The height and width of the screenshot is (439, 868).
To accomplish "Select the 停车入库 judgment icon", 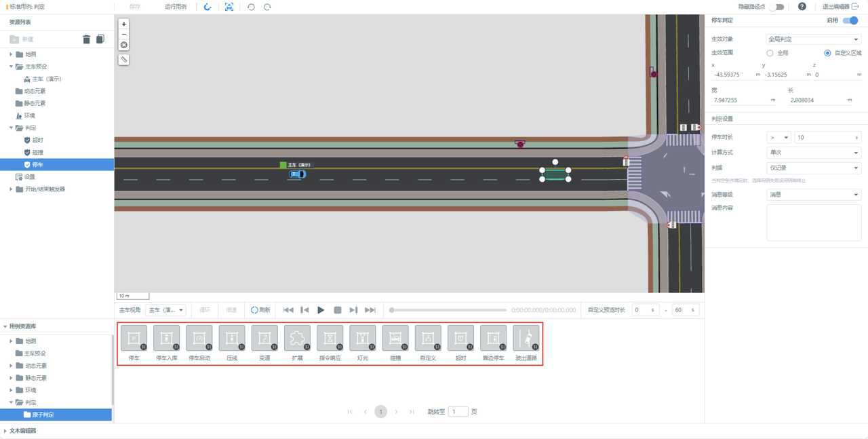I will 166,339.
